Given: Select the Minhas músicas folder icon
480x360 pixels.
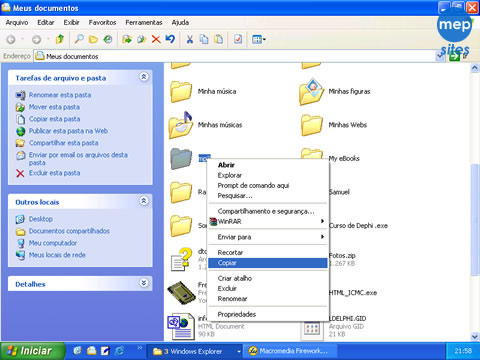Looking at the screenshot, I should [x=181, y=125].
